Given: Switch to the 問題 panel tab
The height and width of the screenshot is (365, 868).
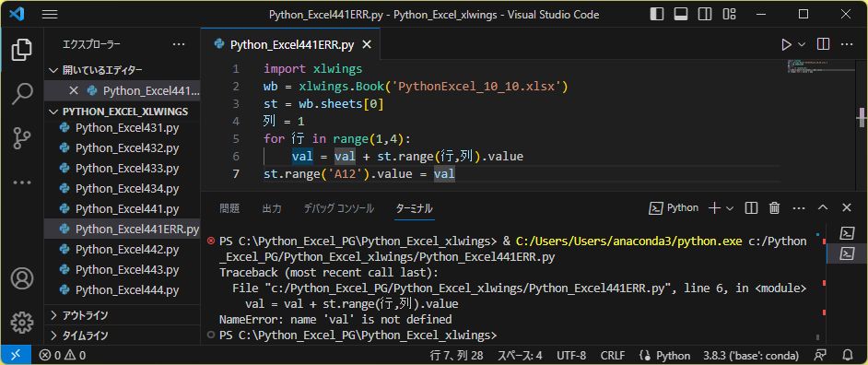Looking at the screenshot, I should click(229, 209).
